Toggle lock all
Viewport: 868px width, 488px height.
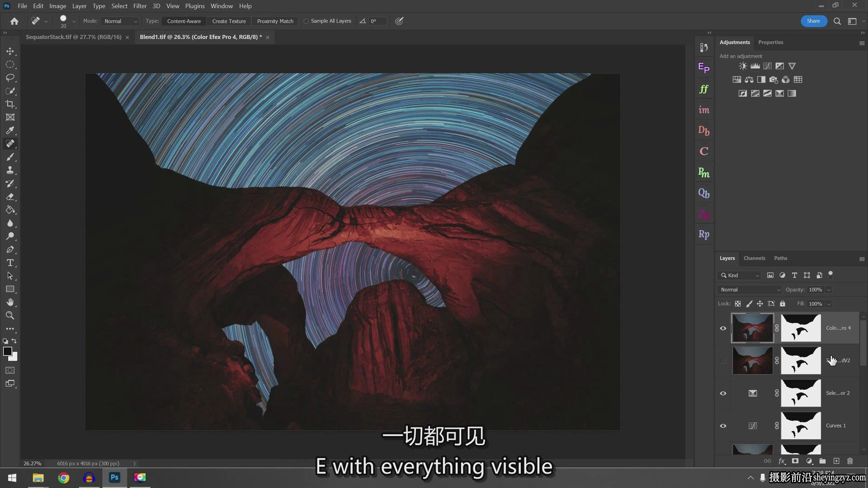tap(783, 304)
